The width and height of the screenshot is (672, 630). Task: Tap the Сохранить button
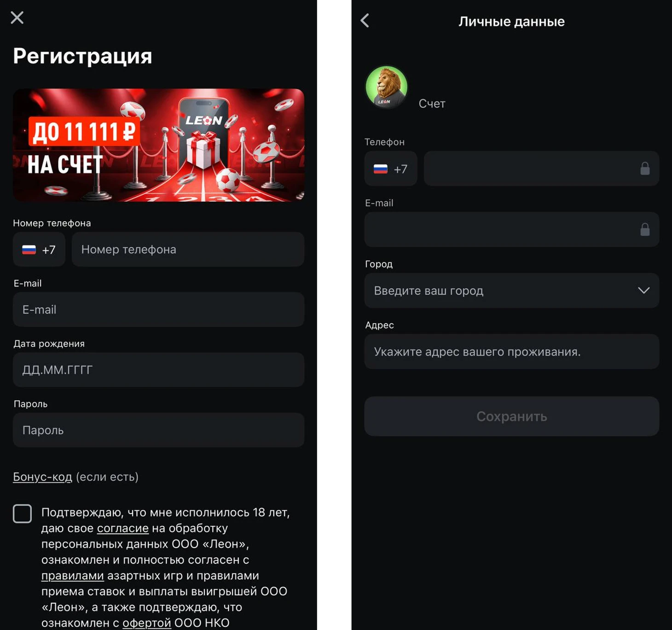pyautogui.click(x=512, y=416)
